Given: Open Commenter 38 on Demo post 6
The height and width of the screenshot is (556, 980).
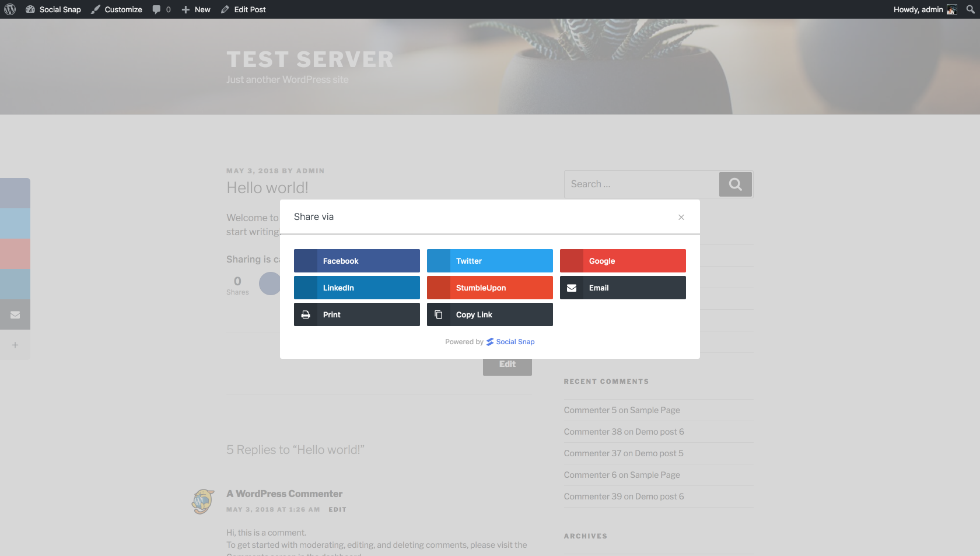Looking at the screenshot, I should click(x=624, y=432).
